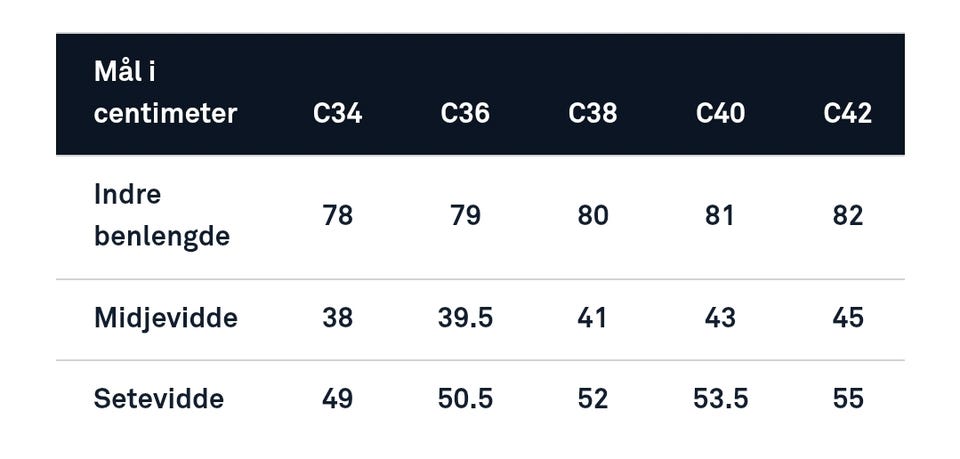Select the C38 column header
The height and width of the screenshot is (459, 960).
(592, 113)
